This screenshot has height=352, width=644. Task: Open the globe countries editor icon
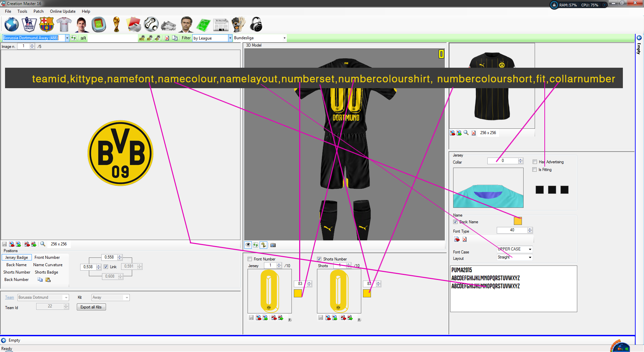coord(11,24)
